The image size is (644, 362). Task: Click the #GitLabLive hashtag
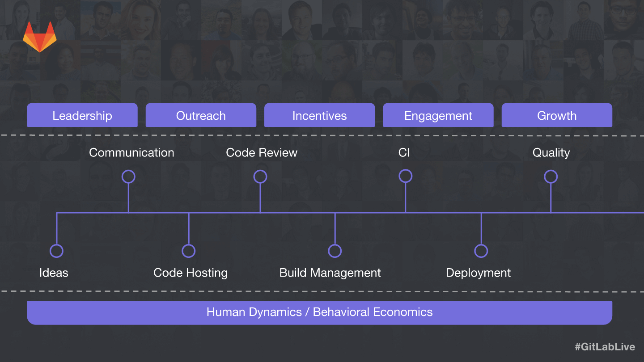coord(605,347)
